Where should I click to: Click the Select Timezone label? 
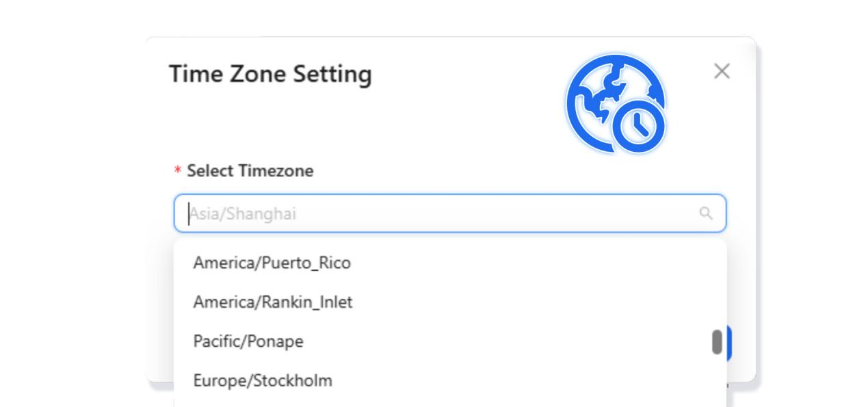pyautogui.click(x=250, y=171)
